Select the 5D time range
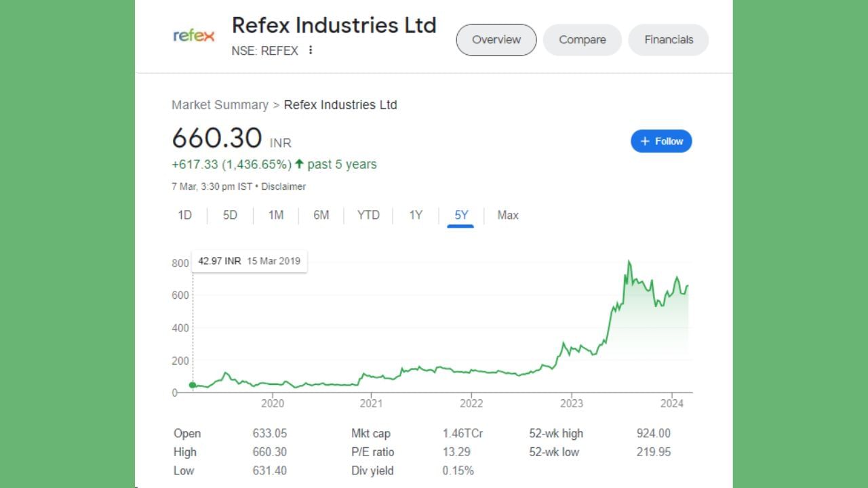The height and width of the screenshot is (488, 868). pyautogui.click(x=230, y=216)
